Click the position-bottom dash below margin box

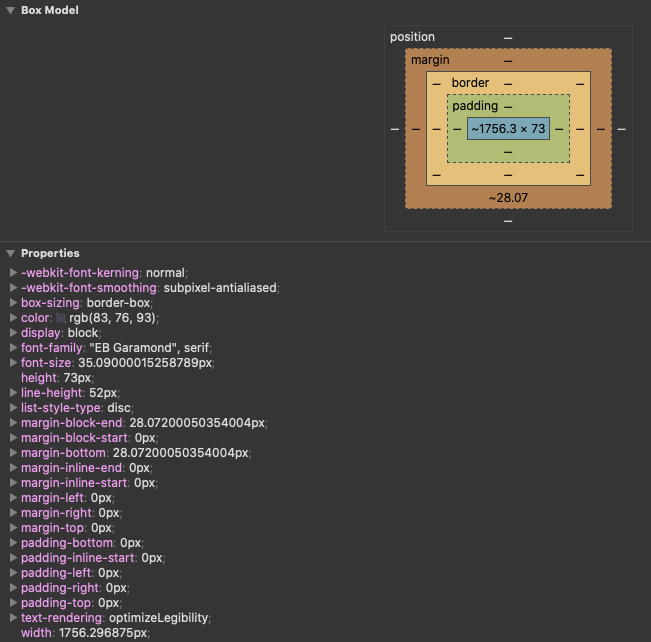[508, 221]
